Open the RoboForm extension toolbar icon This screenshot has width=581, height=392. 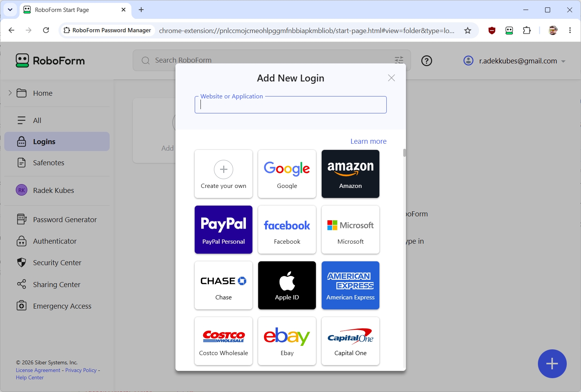509,30
